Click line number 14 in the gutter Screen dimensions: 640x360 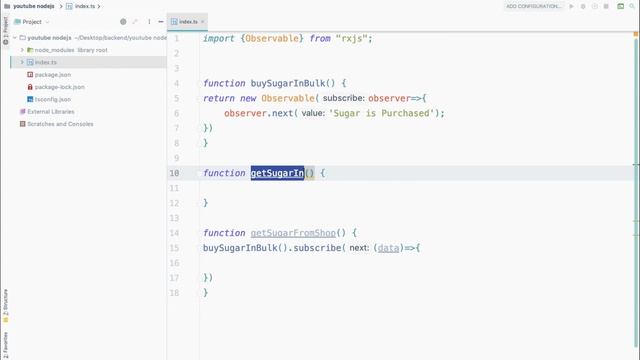click(174, 233)
